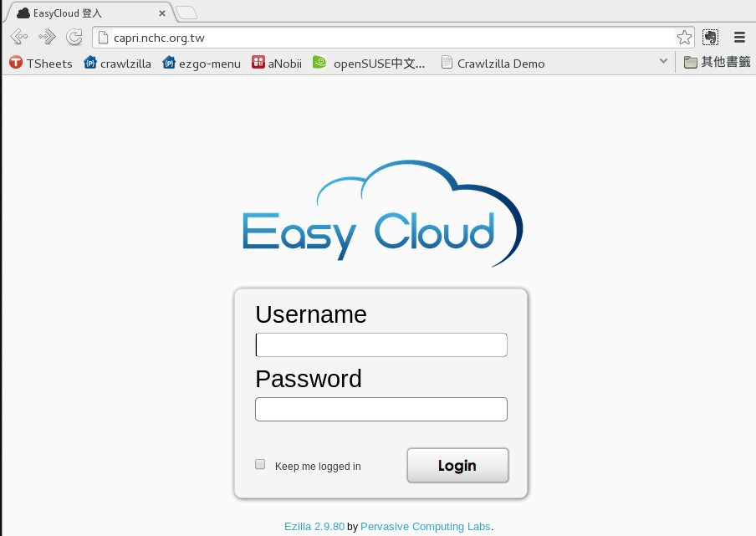756x536 pixels.
Task: Close the EasyCloud 登入 tab
Action: point(162,13)
